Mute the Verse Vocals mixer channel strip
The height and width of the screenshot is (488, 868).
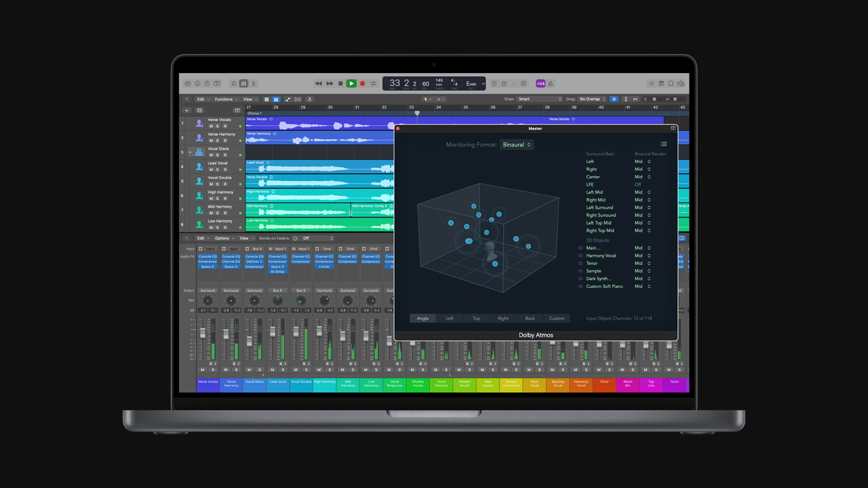tap(203, 370)
